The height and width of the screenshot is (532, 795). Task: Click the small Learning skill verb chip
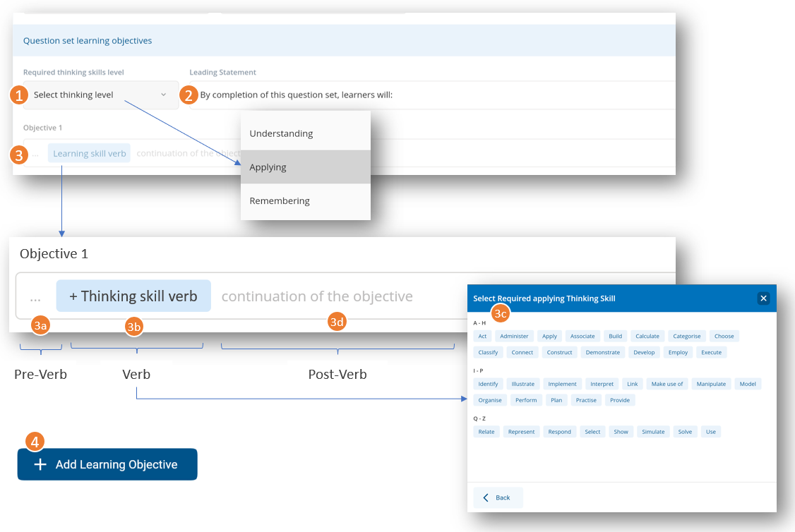click(x=89, y=154)
